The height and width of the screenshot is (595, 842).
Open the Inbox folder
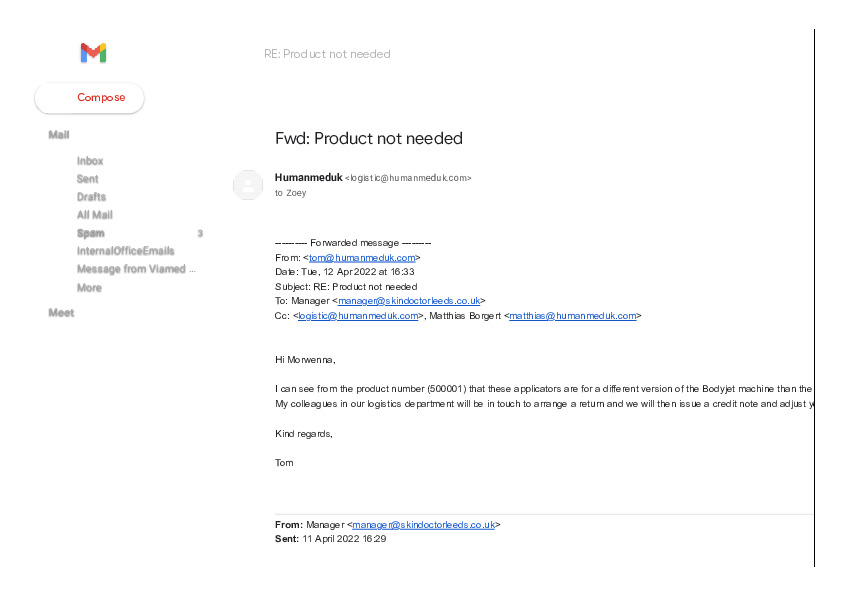pyautogui.click(x=90, y=161)
